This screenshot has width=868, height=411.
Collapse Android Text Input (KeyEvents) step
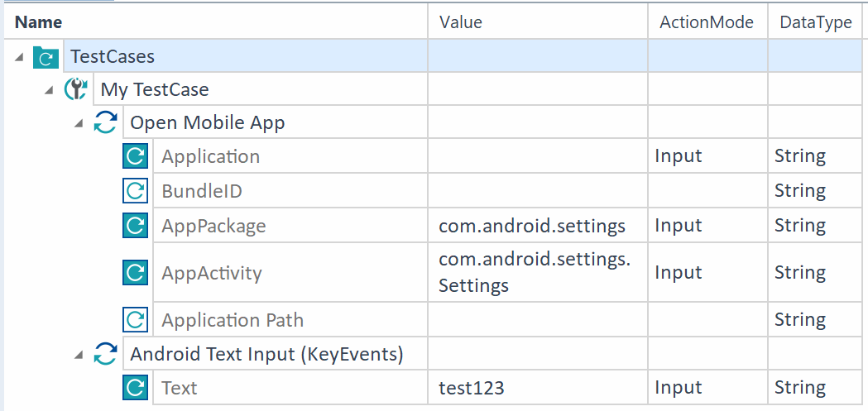coord(78,355)
